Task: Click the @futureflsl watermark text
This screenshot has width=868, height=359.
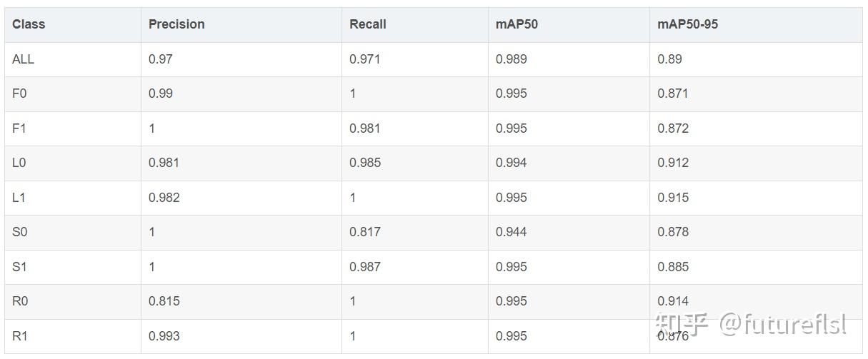Action: [x=782, y=325]
